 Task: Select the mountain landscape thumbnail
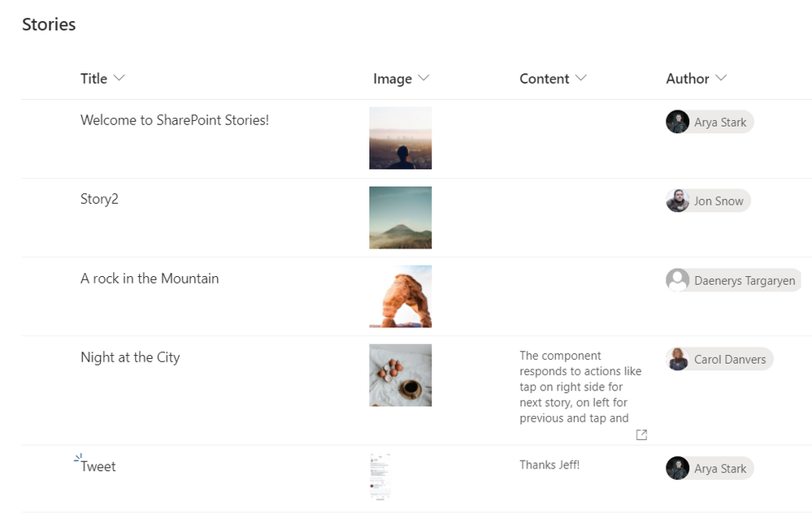pyautogui.click(x=400, y=218)
